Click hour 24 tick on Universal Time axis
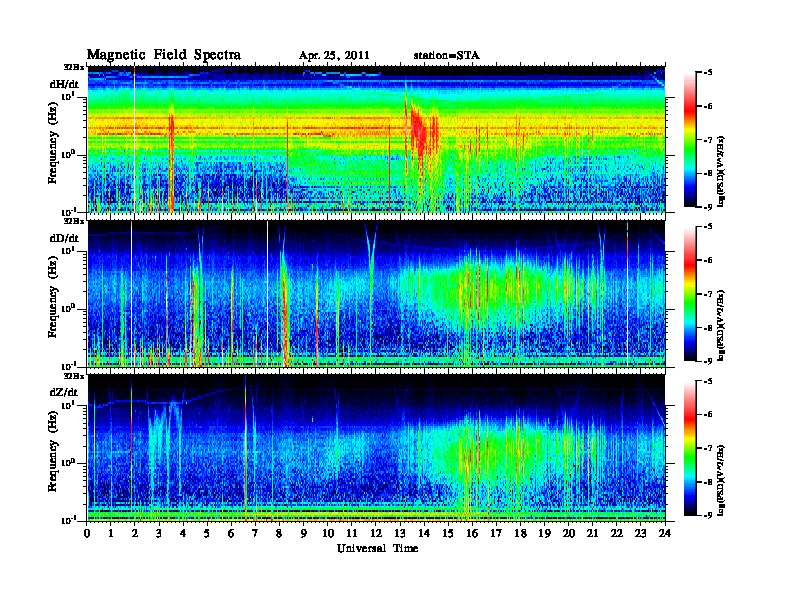The image size is (792, 612). (665, 533)
